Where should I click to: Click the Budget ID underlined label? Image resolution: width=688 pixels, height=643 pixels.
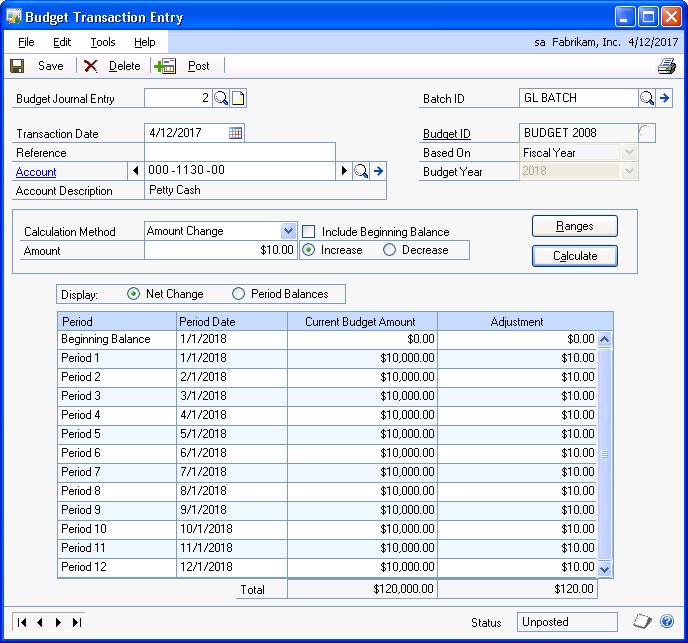447,133
